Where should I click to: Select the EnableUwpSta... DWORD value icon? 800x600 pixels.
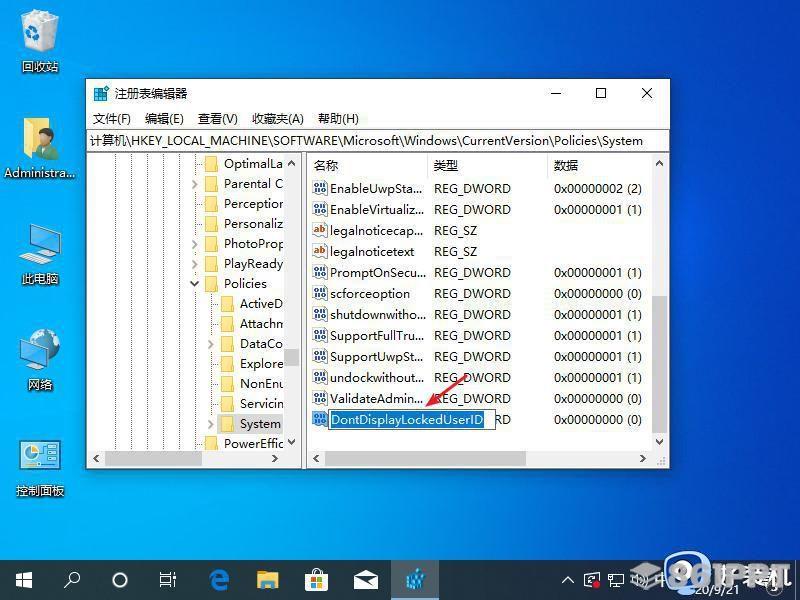pyautogui.click(x=320, y=188)
